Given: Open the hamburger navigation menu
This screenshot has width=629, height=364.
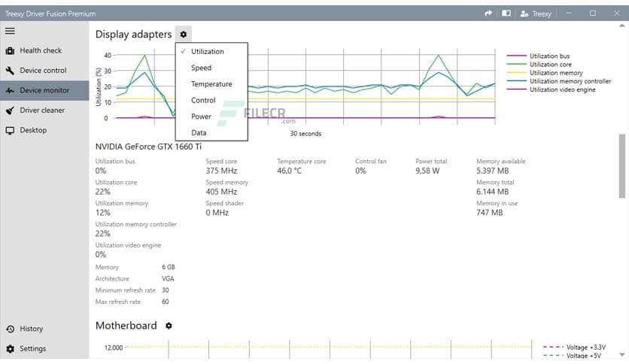Looking at the screenshot, I should click(10, 31).
